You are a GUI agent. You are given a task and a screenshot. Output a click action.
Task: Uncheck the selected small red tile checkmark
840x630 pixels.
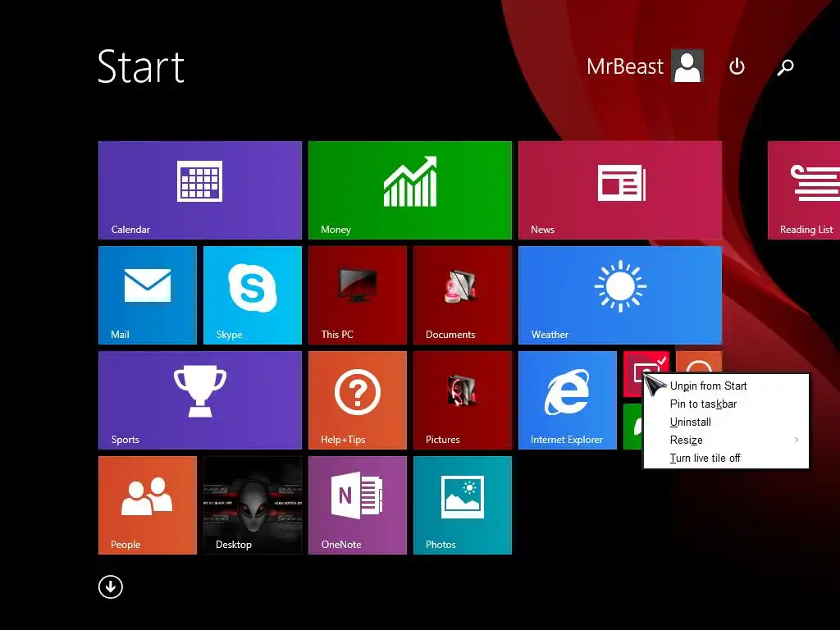click(x=662, y=361)
